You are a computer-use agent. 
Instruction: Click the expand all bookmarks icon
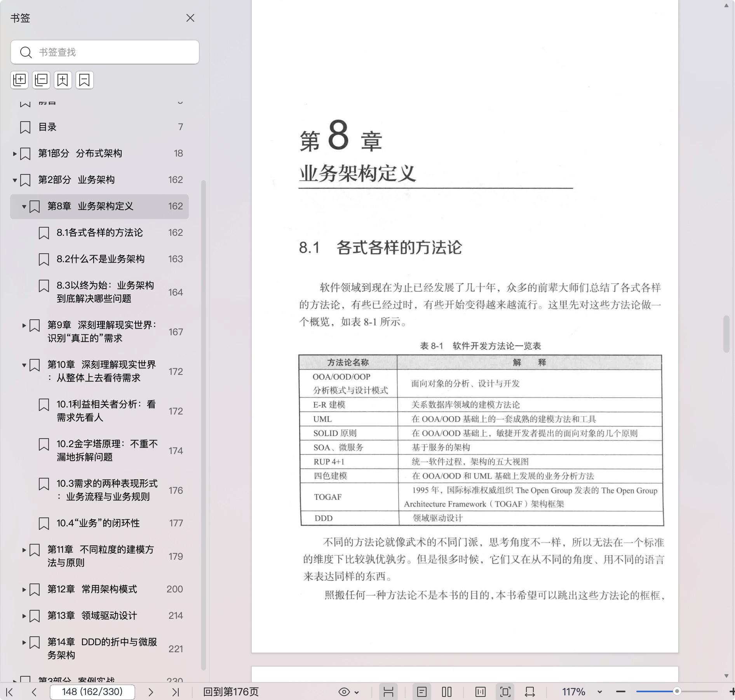click(x=19, y=80)
